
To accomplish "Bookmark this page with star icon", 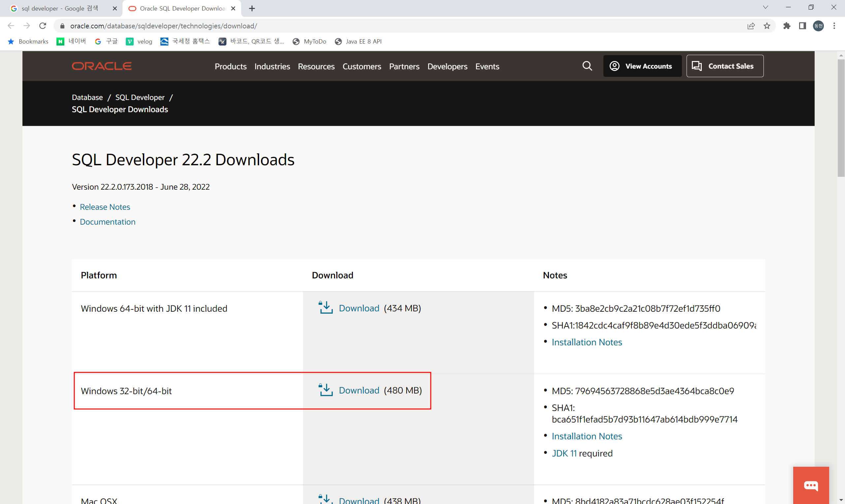I will tap(767, 26).
